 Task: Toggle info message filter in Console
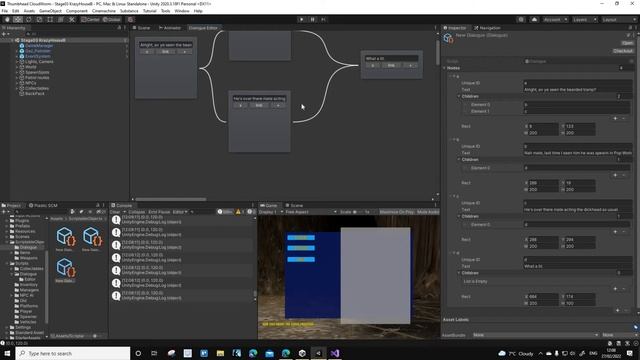[x=225, y=212]
